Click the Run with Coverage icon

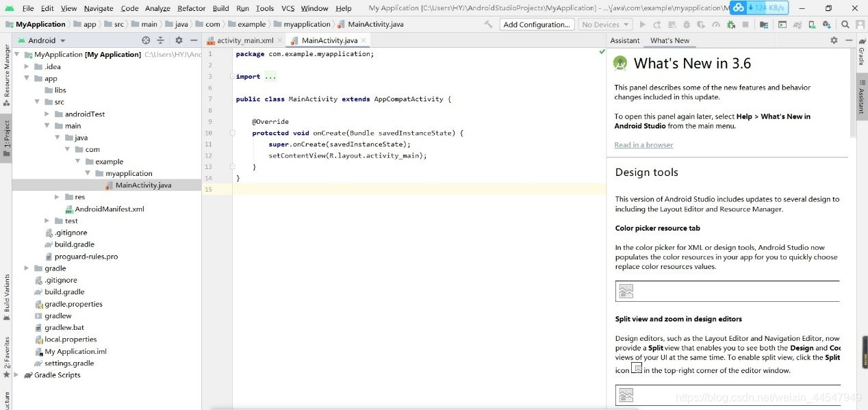point(701,25)
